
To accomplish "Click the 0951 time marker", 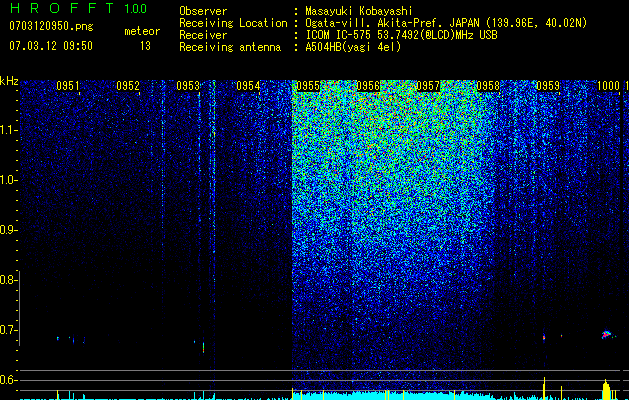I will (68, 86).
